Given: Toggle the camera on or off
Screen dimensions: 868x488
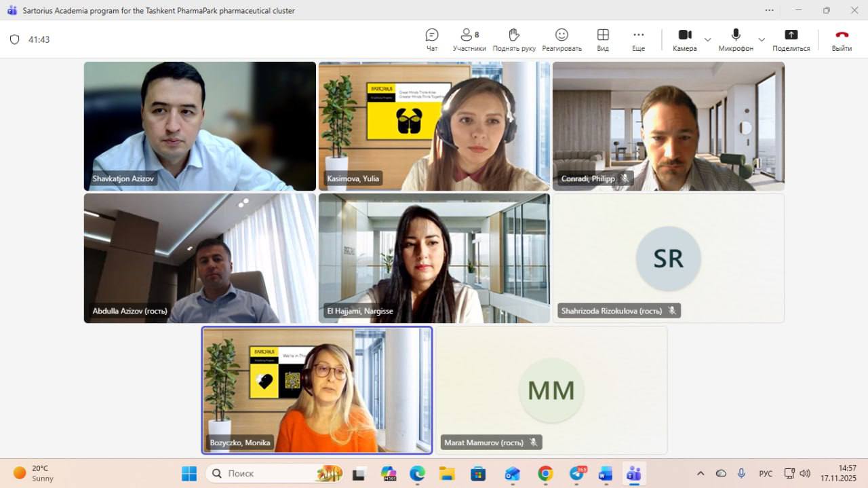Looking at the screenshot, I should click(684, 39).
